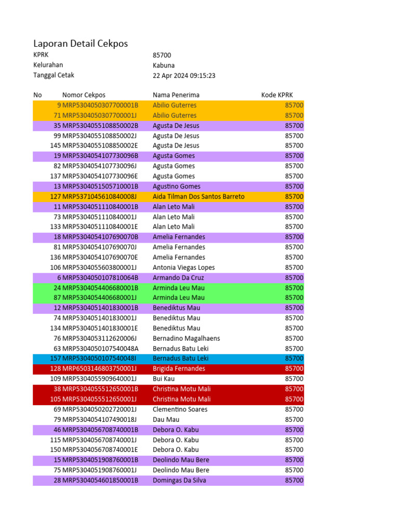Select the name 'Dau Mau'
The width and height of the screenshot is (399, 532).
166,419
